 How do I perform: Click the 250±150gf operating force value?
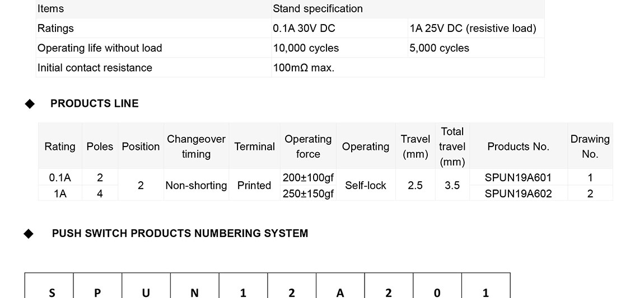click(x=308, y=193)
